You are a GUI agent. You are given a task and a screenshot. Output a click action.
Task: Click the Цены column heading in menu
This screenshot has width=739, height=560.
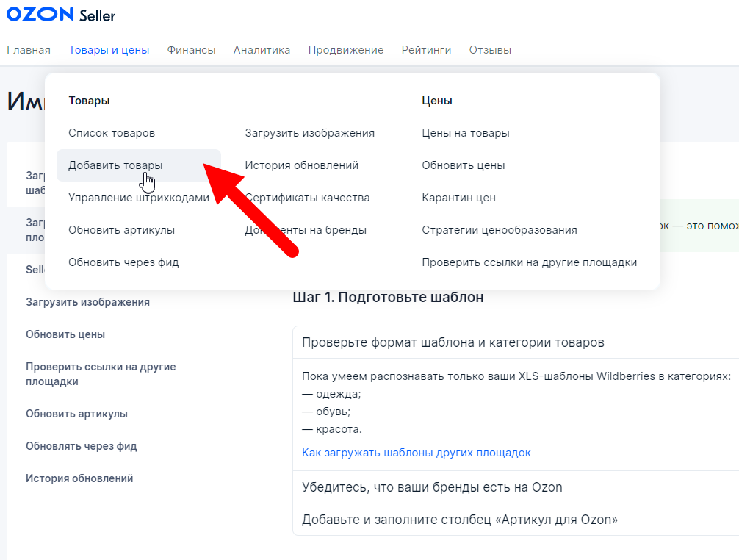click(437, 101)
